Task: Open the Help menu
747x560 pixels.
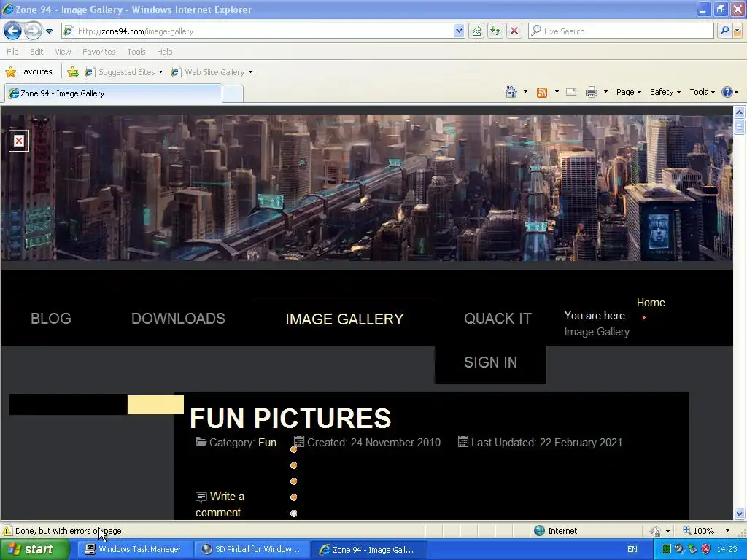Action: (164, 52)
